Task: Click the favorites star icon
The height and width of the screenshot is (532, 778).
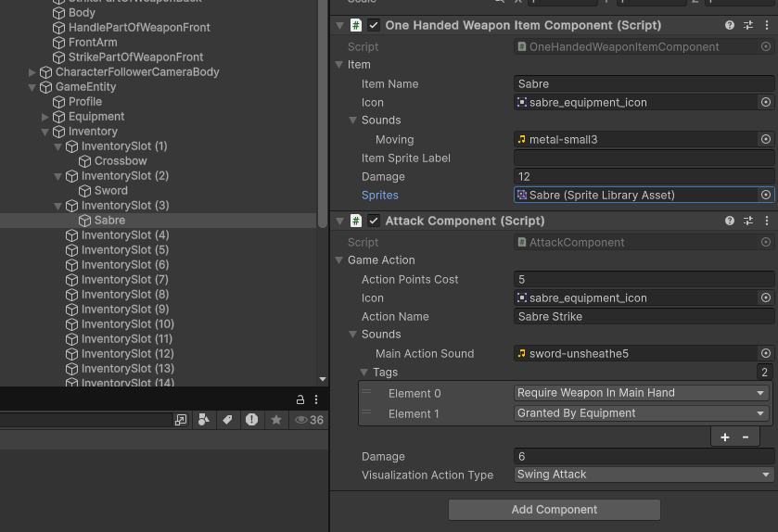Action: point(276,420)
